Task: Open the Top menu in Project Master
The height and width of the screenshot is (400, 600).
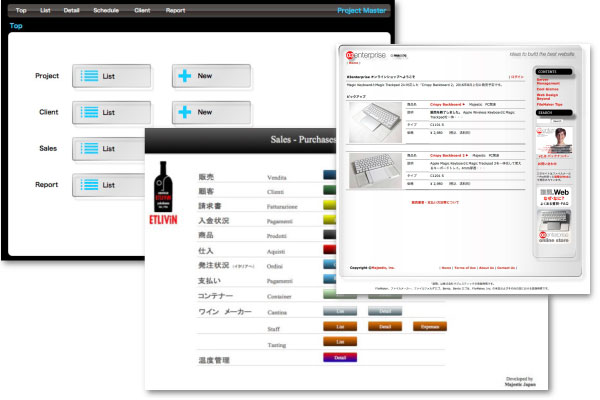Action: [21, 10]
